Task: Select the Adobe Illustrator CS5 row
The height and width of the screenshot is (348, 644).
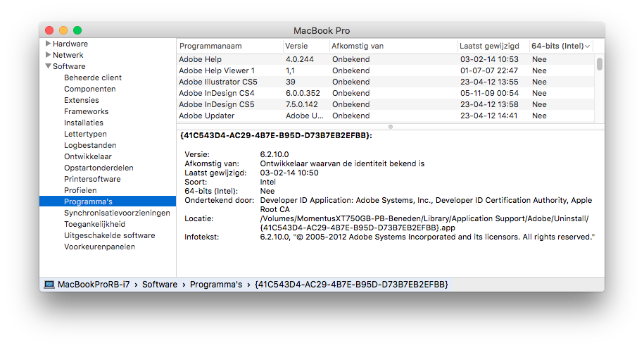Action: (385, 82)
